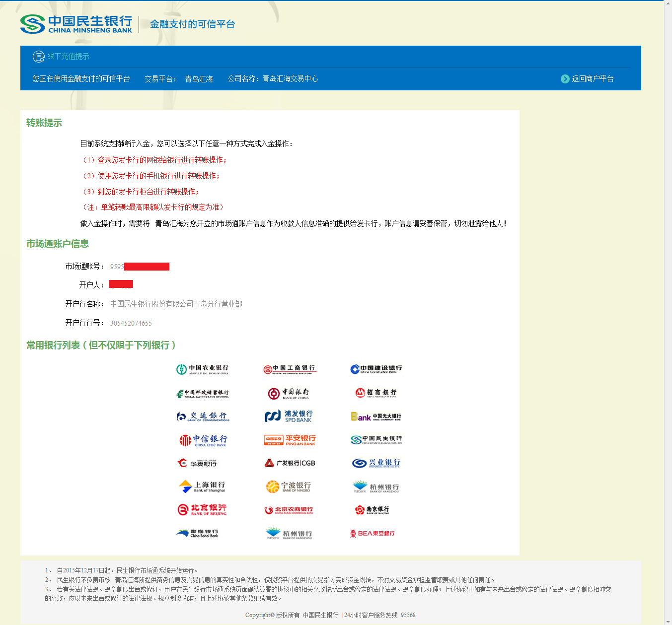This screenshot has width=672, height=625.
Task: Click the 广发银行 CGB logo
Action: [290, 463]
